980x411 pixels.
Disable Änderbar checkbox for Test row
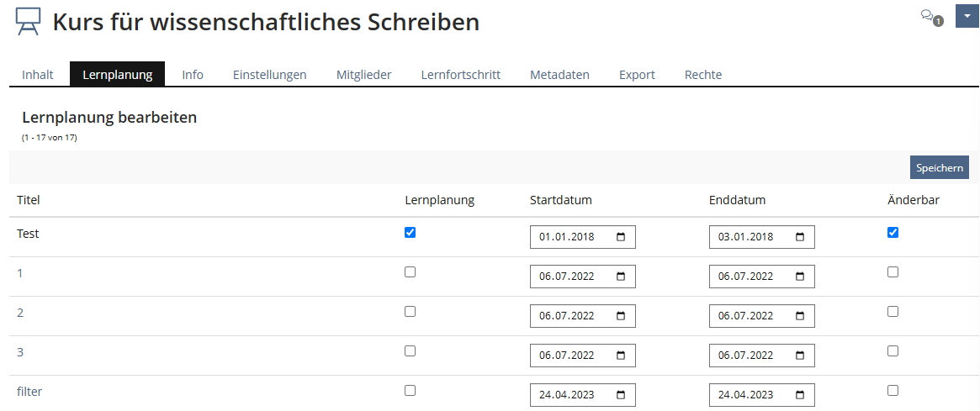(x=893, y=233)
